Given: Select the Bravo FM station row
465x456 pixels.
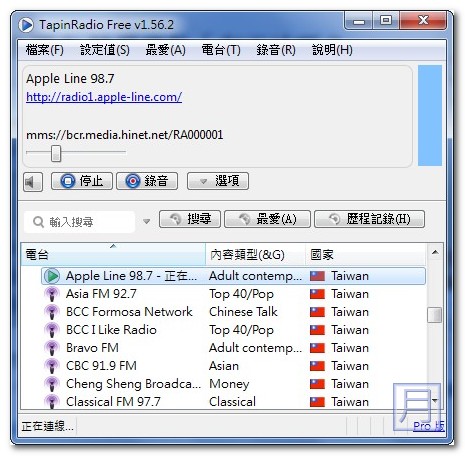Looking at the screenshot, I should [233, 348].
